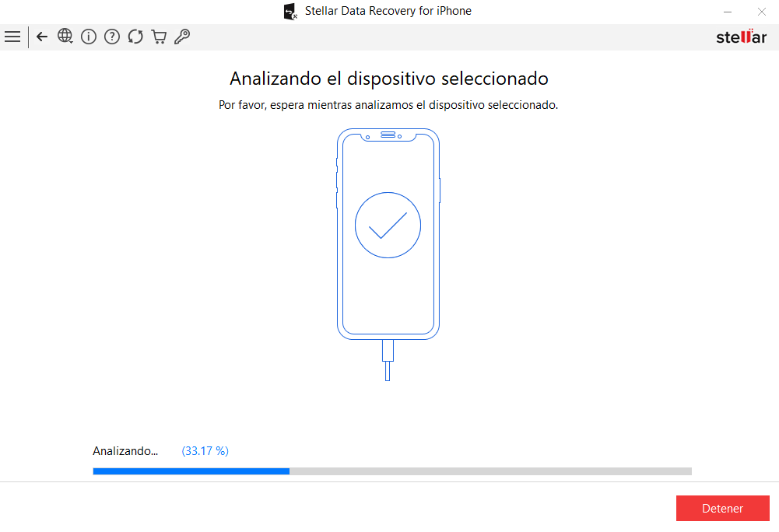The width and height of the screenshot is (779, 532).
Task: Open the language globe icon
Action: click(x=65, y=37)
